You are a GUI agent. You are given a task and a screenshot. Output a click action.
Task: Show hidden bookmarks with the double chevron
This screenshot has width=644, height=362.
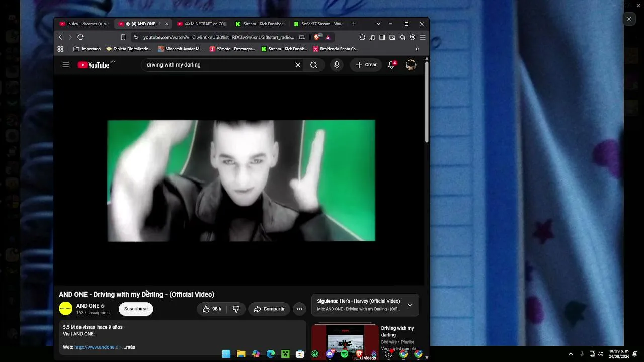pyautogui.click(x=417, y=49)
